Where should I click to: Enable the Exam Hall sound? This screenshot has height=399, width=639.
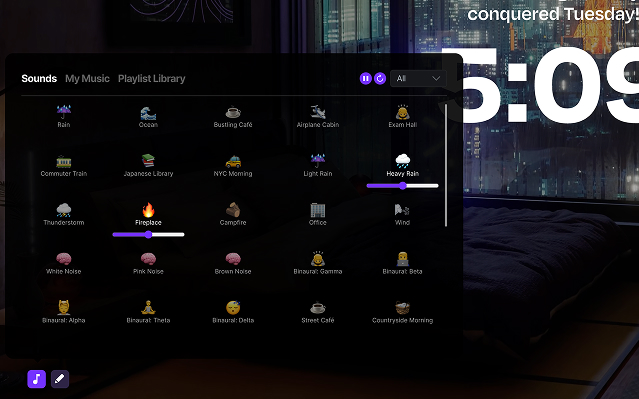click(403, 116)
